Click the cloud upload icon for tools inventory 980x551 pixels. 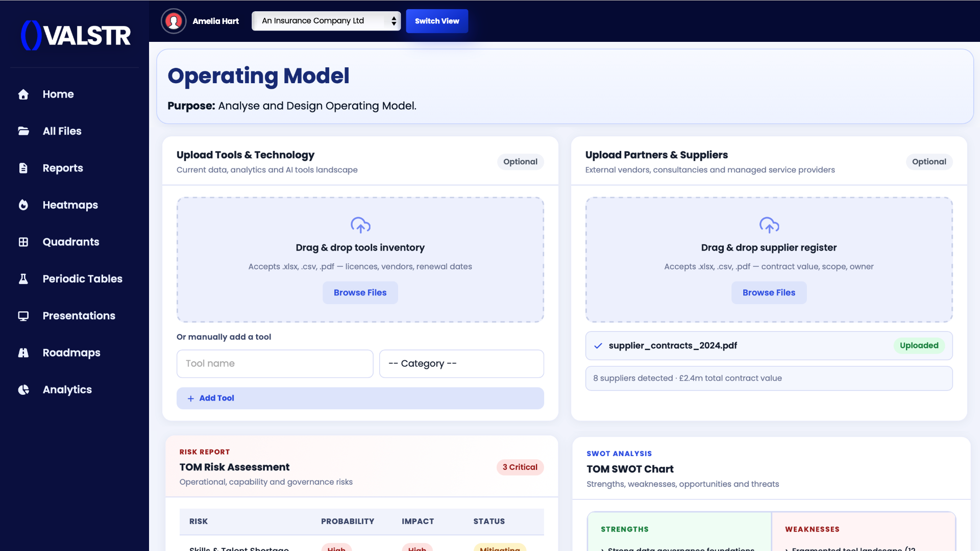(x=360, y=225)
